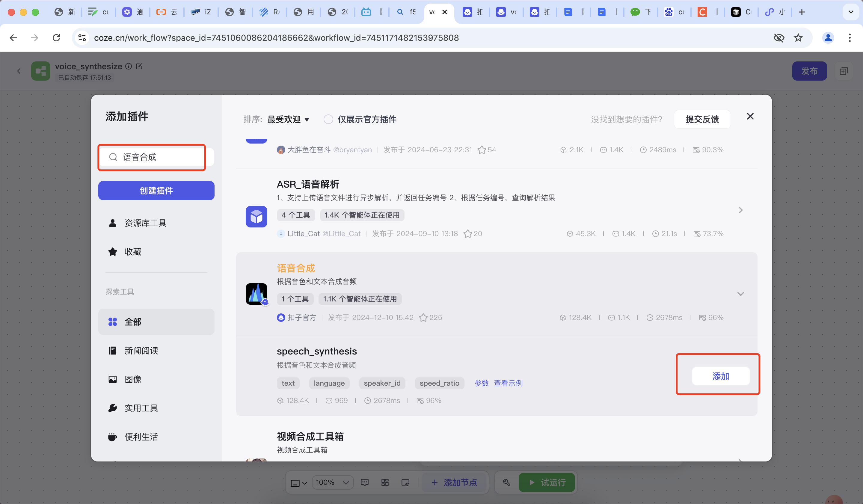Close the 添加插件 dialog
Screen dimensions: 863x504
point(750,117)
